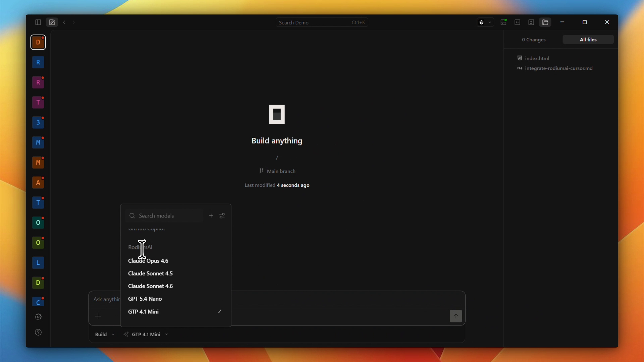
Task: Open the blue T project avatar
Action: point(38,202)
